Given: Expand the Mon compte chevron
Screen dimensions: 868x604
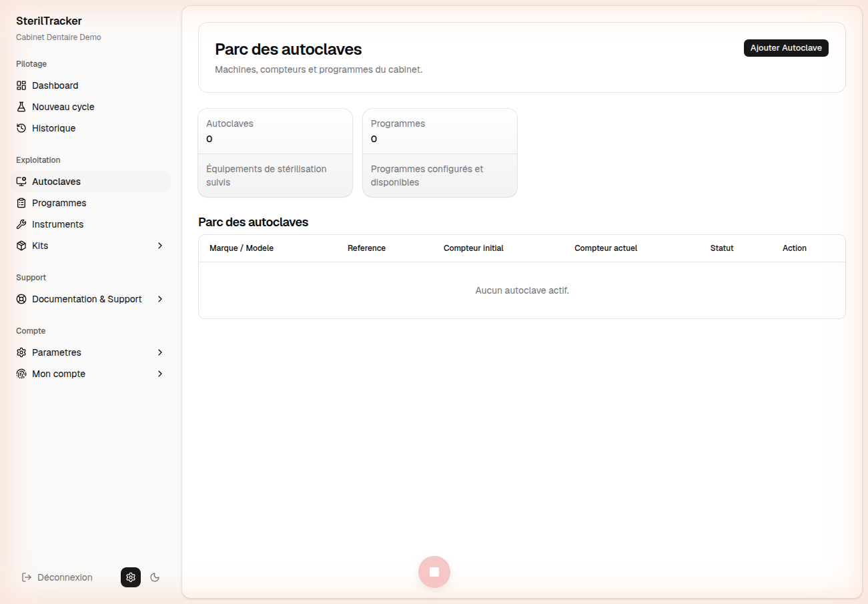Looking at the screenshot, I should tap(160, 374).
